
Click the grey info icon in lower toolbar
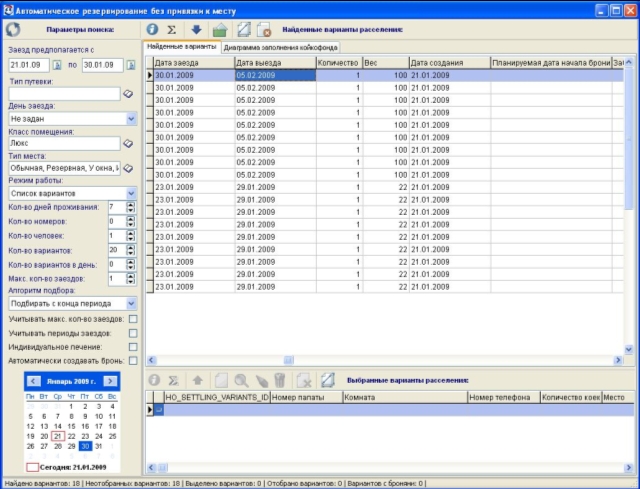click(x=154, y=380)
